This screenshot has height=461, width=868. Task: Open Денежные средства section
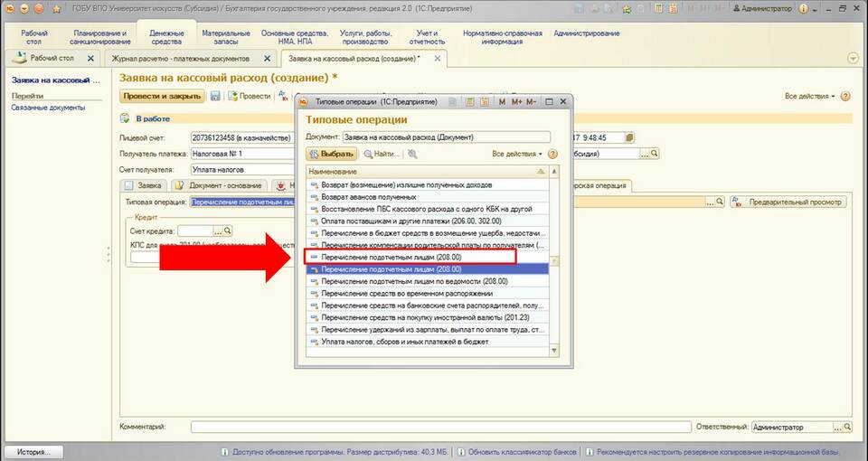[x=166, y=38]
